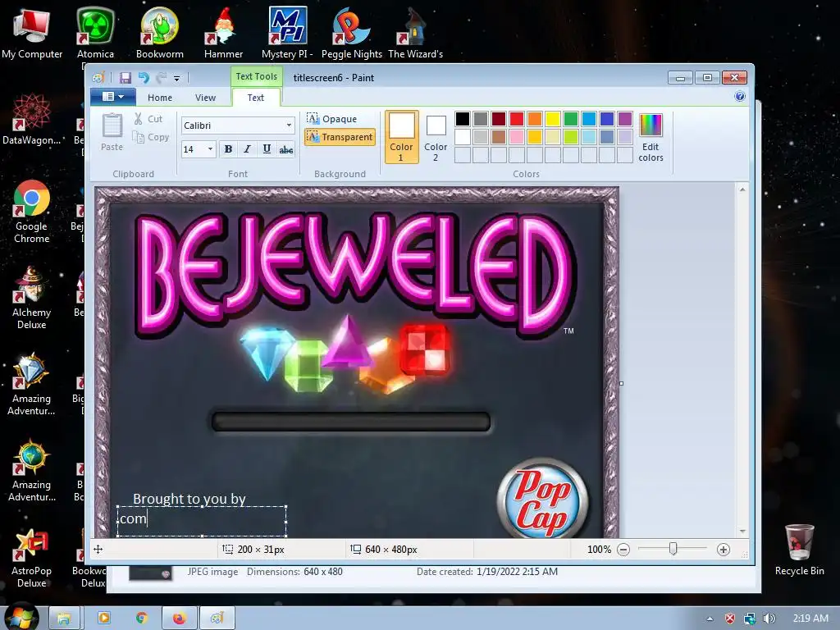Open the Paint application menu button
Image resolution: width=840 pixels, height=630 pixels.
(112, 97)
